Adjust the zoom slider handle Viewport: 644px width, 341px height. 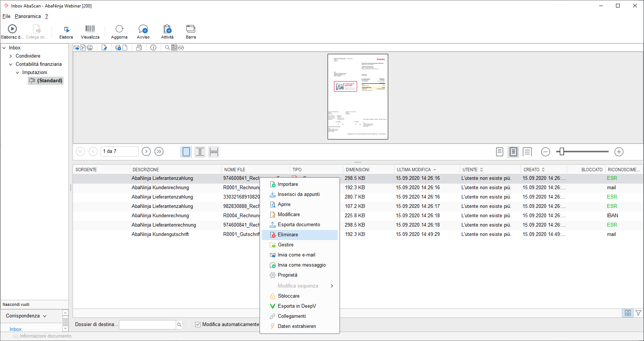coord(562,151)
